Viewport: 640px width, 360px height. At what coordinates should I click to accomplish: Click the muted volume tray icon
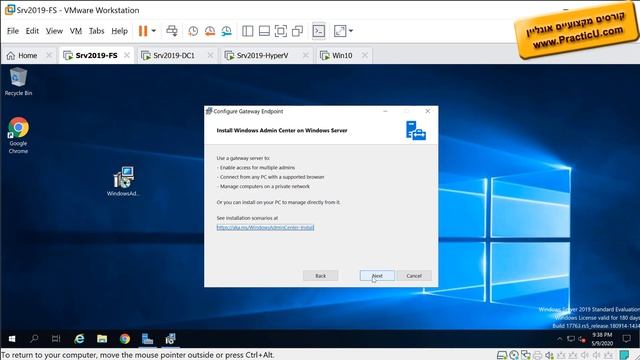582,339
